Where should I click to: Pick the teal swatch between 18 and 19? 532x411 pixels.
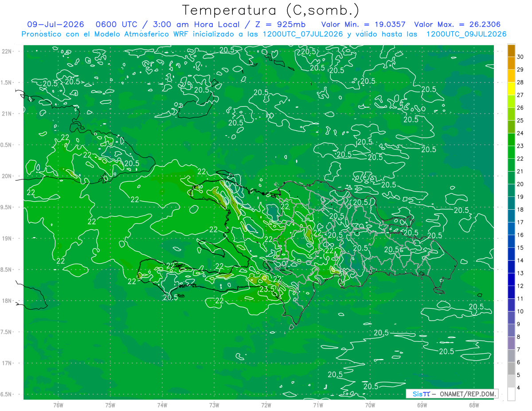click(511, 204)
